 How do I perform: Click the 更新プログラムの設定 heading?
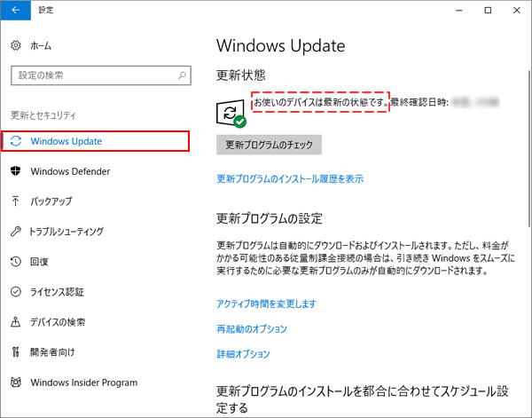pos(270,218)
